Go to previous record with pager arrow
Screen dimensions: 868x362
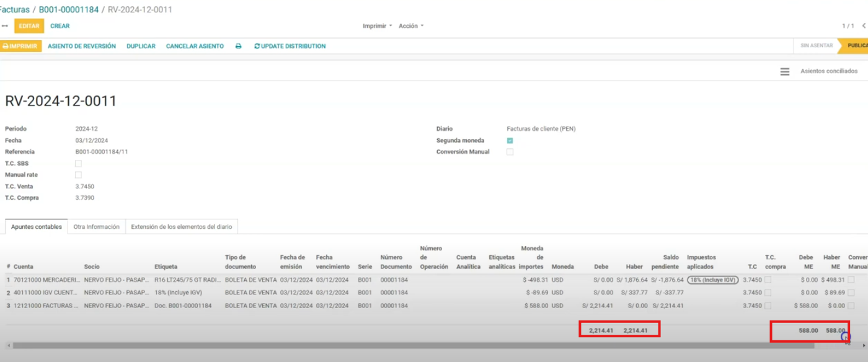(x=864, y=26)
